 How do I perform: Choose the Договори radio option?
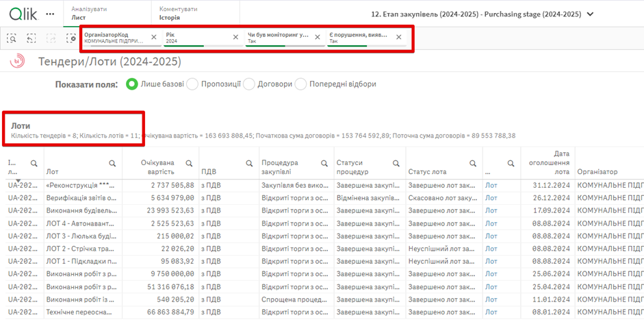point(248,84)
